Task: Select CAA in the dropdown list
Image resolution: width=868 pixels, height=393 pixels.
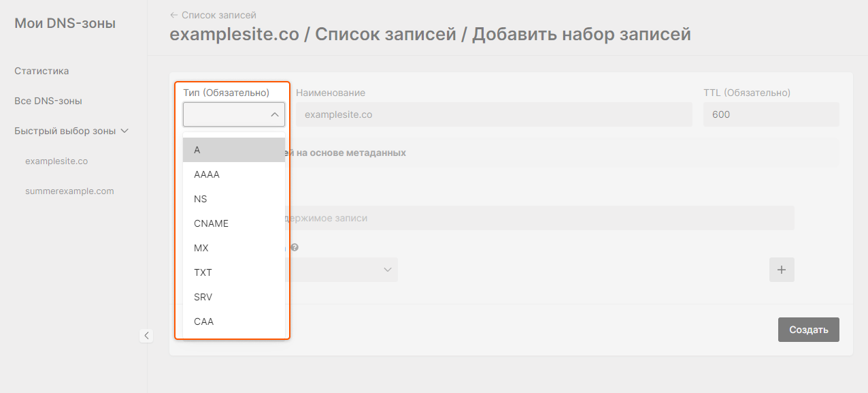Action: 233,321
